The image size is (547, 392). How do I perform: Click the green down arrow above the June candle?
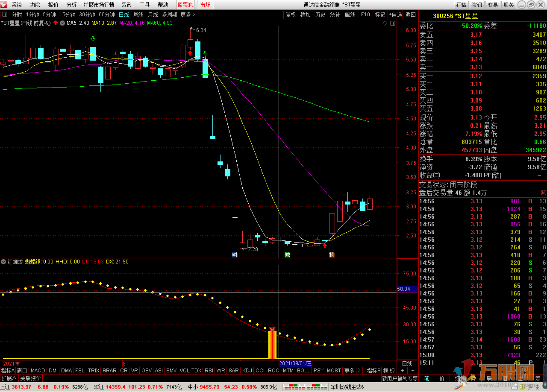[93, 39]
